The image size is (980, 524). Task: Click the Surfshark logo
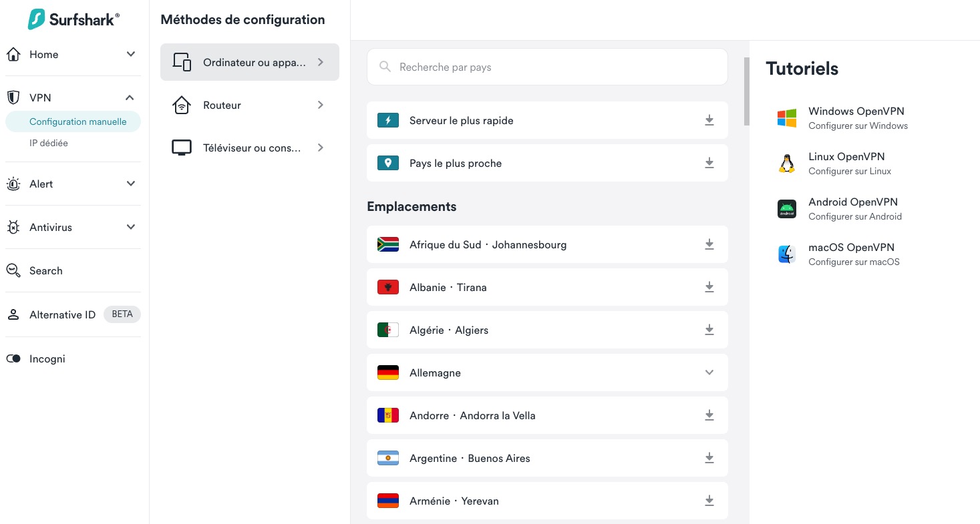coord(73,19)
